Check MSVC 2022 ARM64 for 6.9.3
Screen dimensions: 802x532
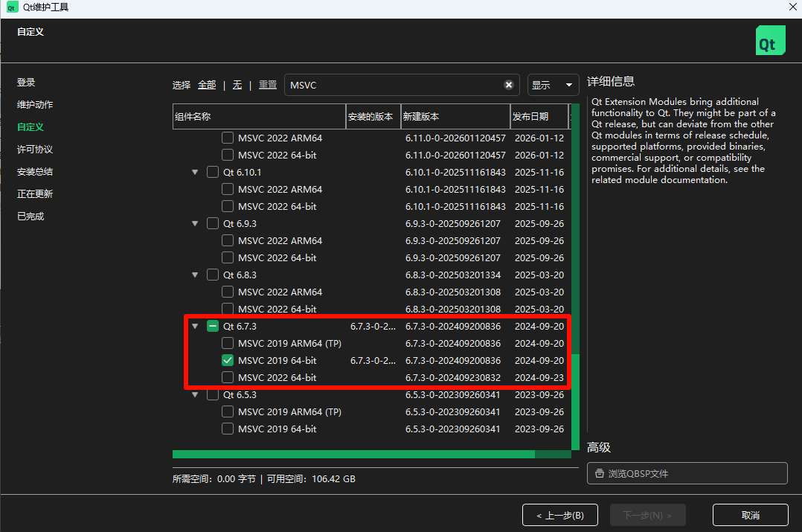[x=228, y=241]
